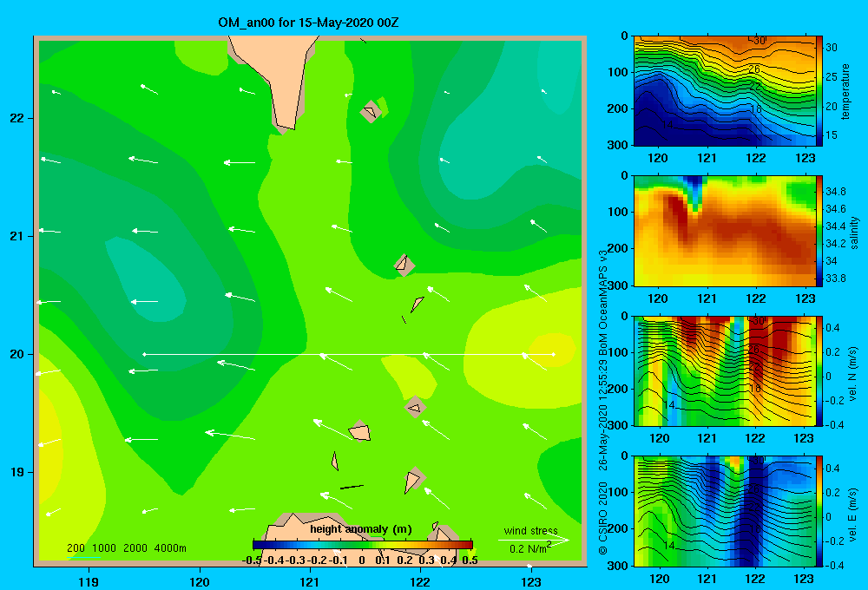Viewport: 868px width, 590px height.
Task: Click the vel. E color scale bar
Action: click(819, 511)
